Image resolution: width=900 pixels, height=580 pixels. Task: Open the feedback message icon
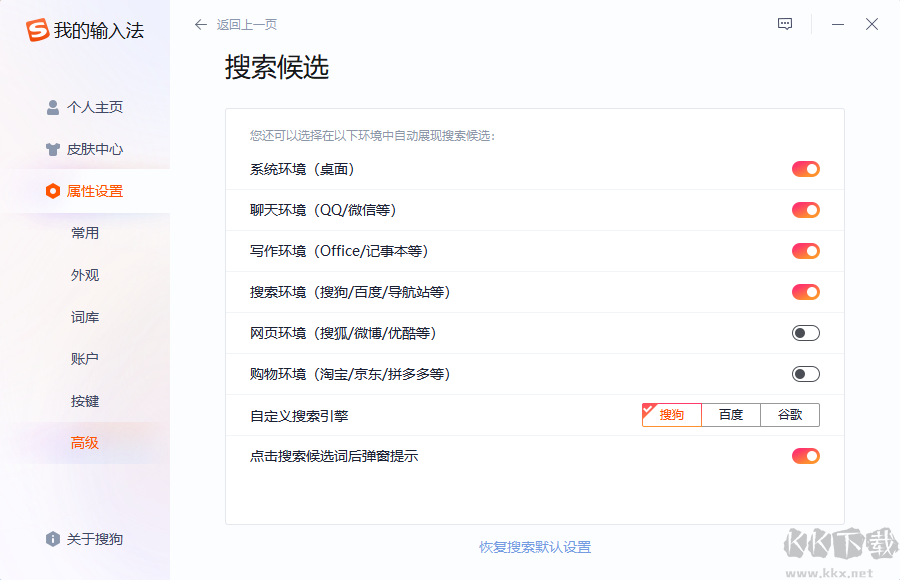pos(785,24)
